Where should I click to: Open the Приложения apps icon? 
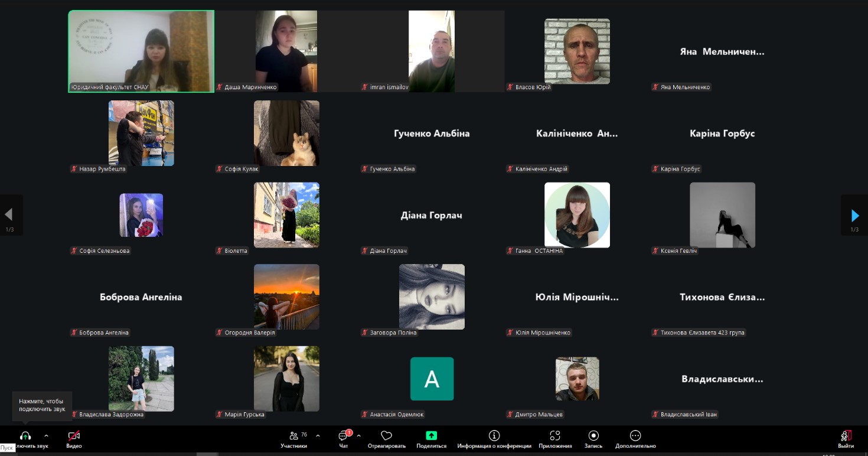(x=554, y=436)
